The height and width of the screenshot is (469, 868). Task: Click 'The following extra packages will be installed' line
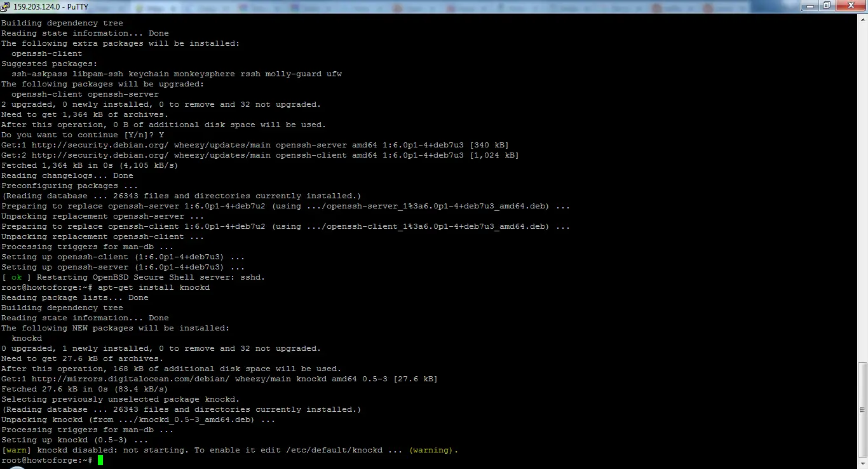click(121, 43)
